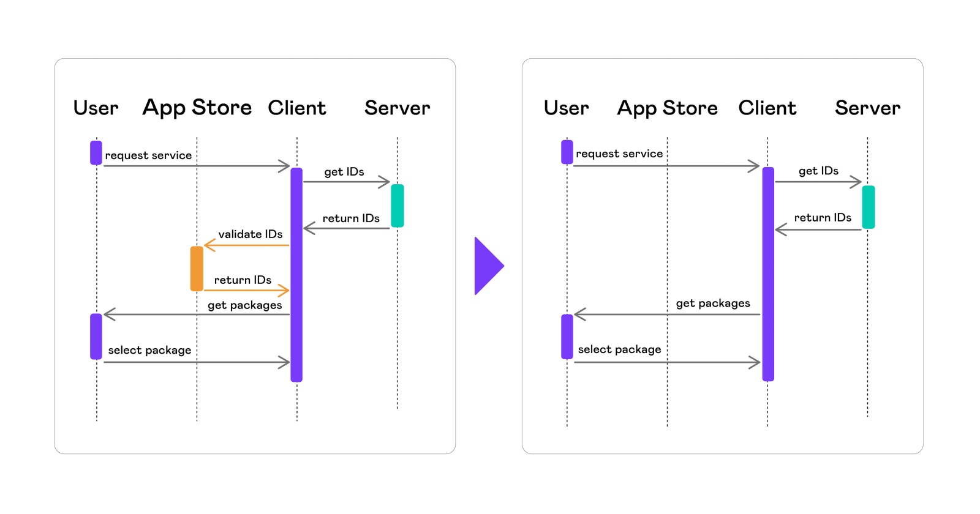
Task: Click 'request service' label in the left diagram
Action: click(148, 155)
